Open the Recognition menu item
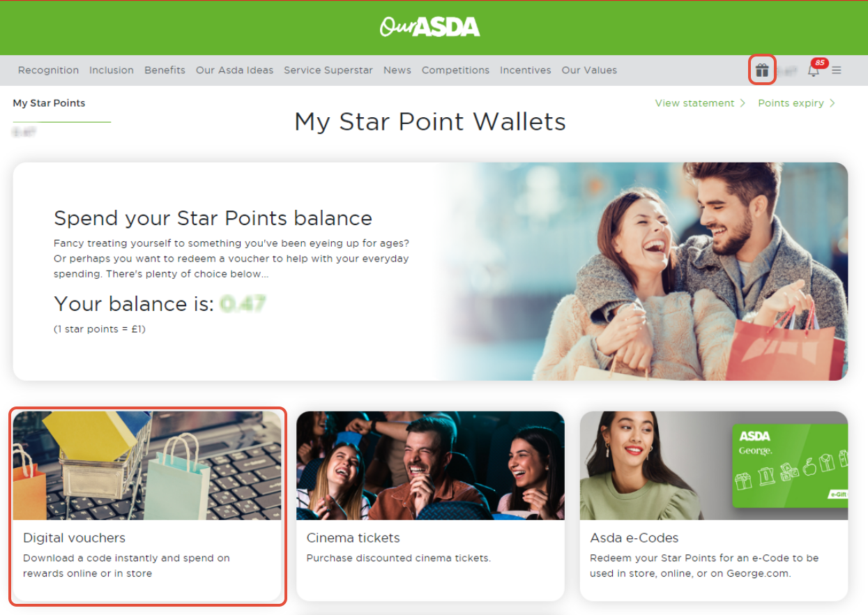Image resolution: width=868 pixels, height=615 pixels. click(x=48, y=70)
